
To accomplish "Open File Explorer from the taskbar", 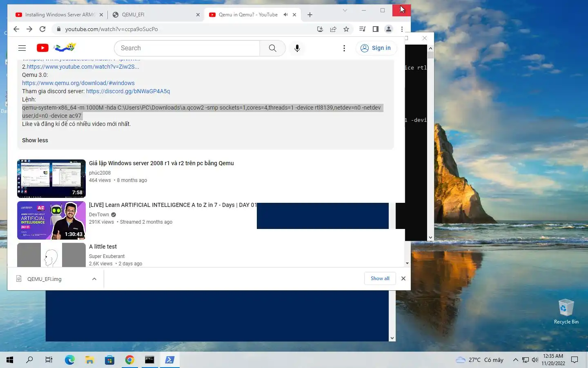I will 89,360.
